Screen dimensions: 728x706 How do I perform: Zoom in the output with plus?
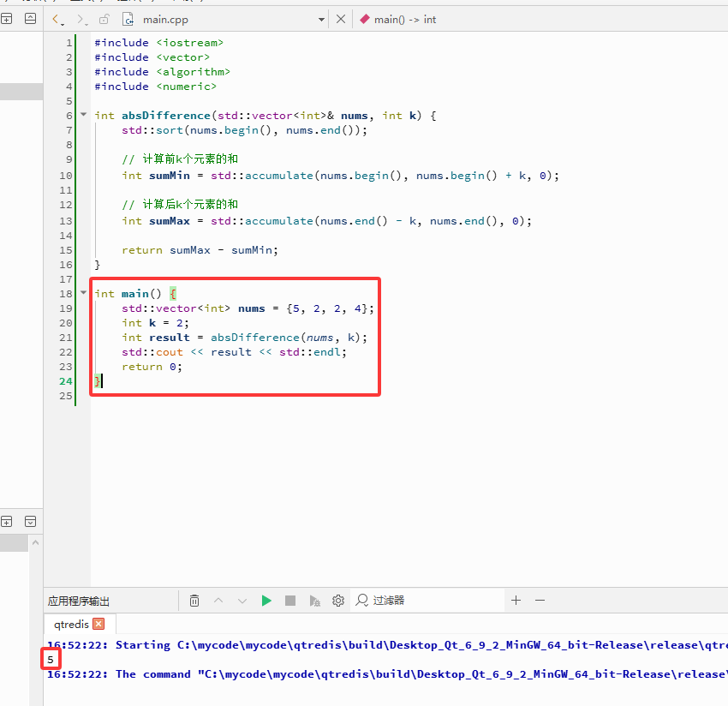(516, 601)
